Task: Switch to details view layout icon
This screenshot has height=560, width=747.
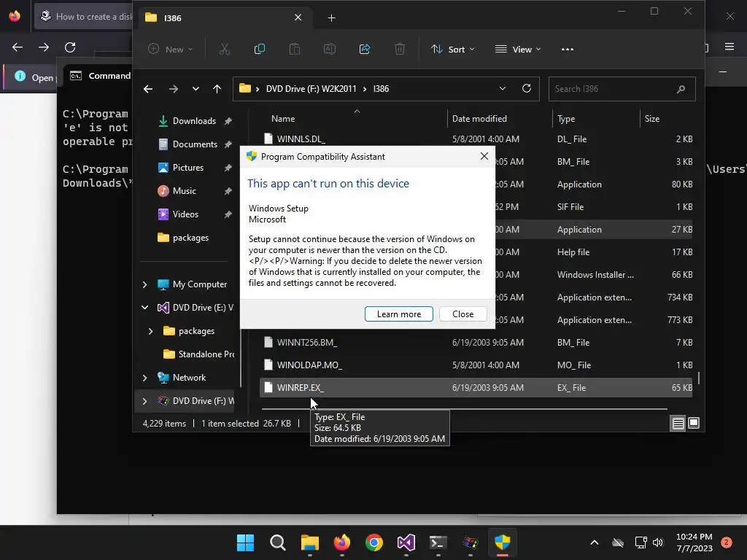Action: coord(678,423)
